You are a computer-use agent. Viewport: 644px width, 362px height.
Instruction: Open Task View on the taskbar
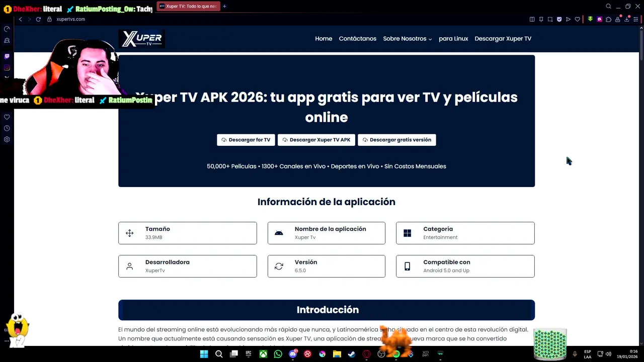click(233, 354)
